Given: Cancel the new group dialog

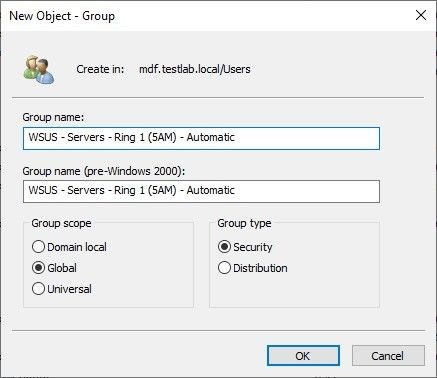Looking at the screenshot, I should 388,356.
